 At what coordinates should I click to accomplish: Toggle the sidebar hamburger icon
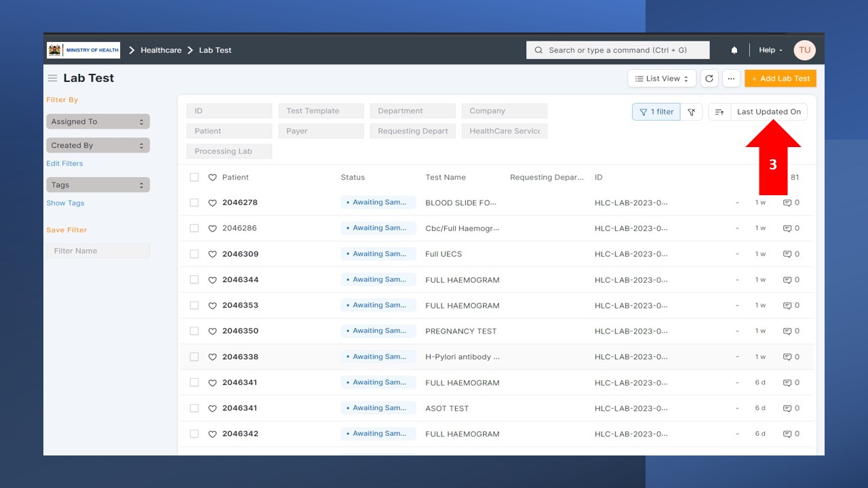(x=52, y=78)
